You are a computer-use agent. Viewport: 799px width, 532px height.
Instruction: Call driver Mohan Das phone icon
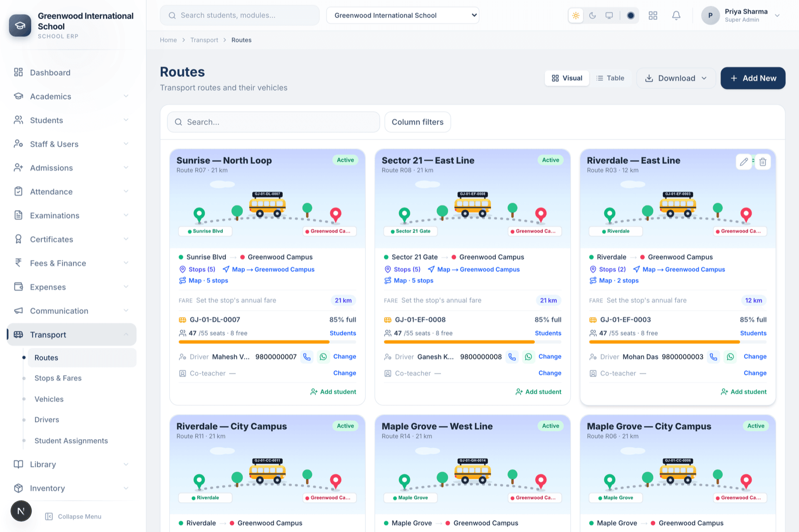click(714, 357)
